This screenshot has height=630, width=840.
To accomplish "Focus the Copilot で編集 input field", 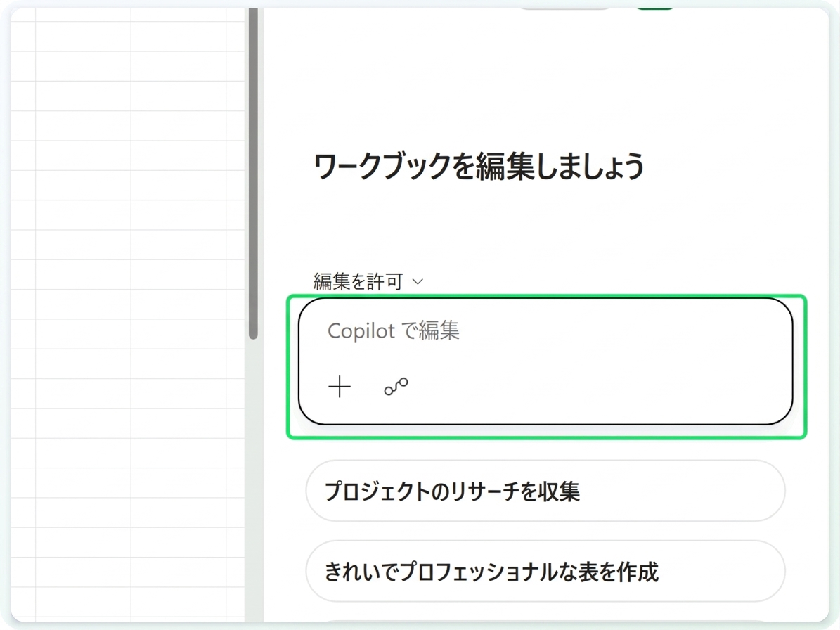I will [545, 361].
